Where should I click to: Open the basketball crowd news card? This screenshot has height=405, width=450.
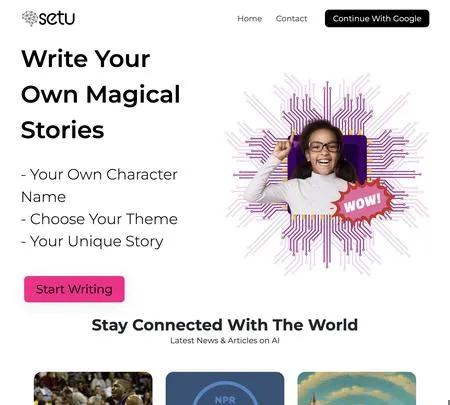93,388
